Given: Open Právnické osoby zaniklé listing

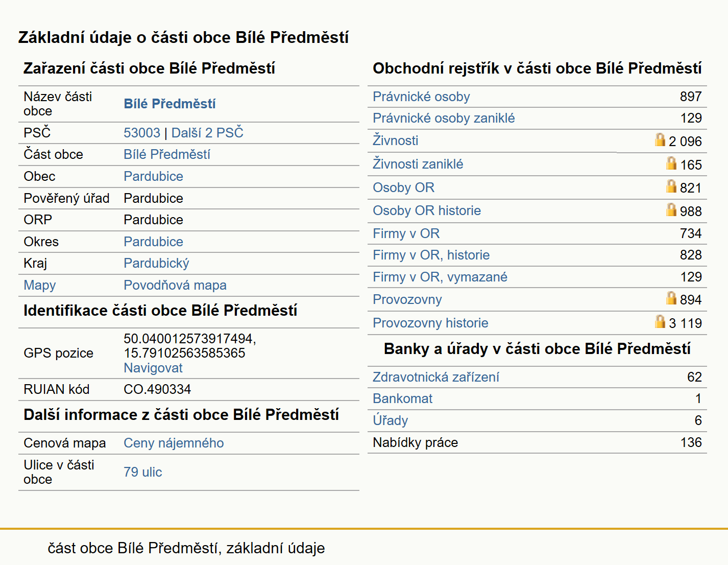Looking at the screenshot, I should point(444,118).
